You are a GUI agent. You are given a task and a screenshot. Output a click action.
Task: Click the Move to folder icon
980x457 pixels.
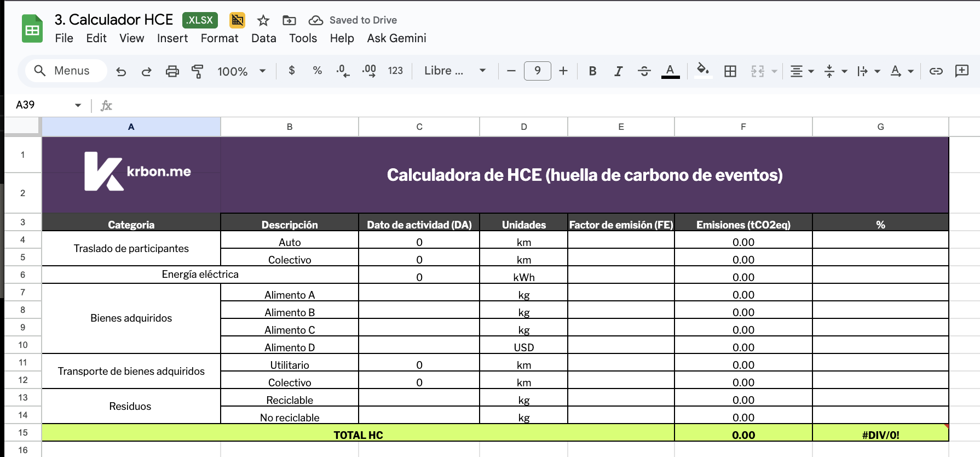click(x=289, y=20)
